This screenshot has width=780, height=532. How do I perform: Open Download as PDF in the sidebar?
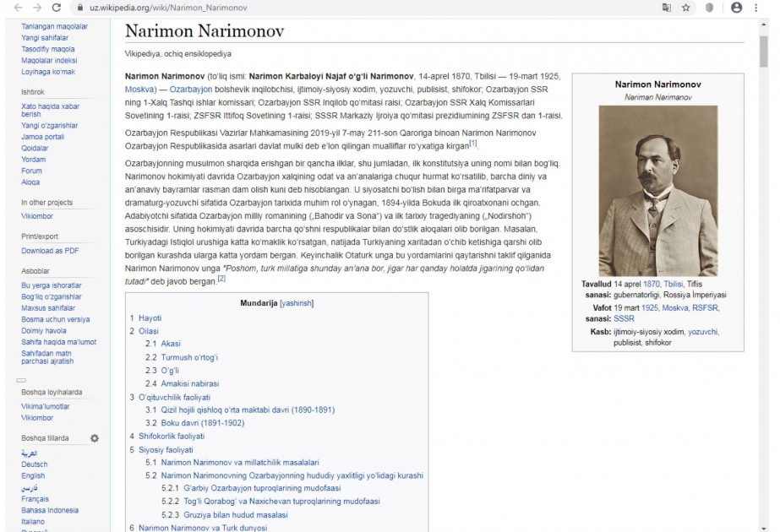pos(50,251)
